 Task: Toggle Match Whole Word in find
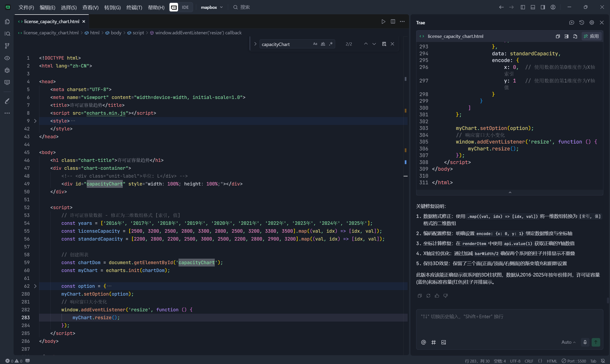point(323,44)
